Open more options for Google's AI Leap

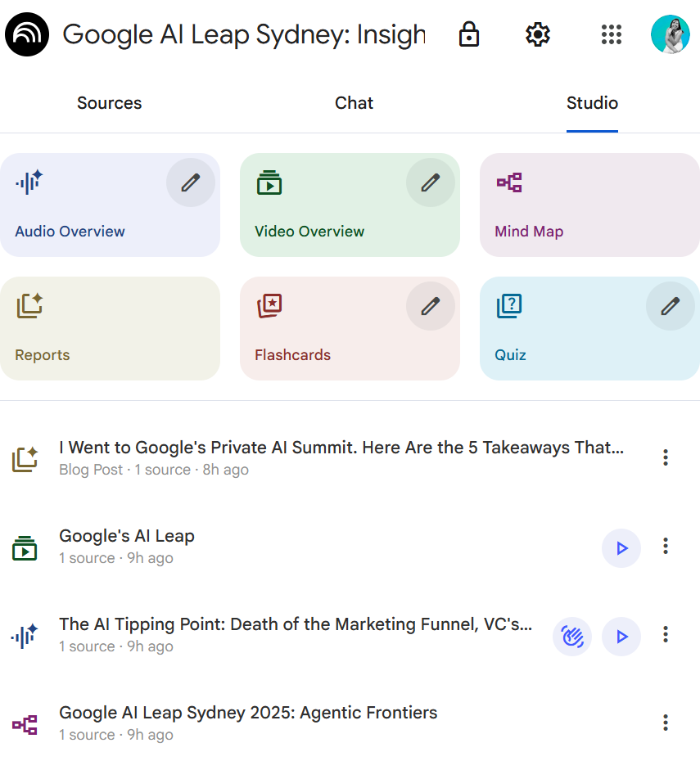point(666,546)
